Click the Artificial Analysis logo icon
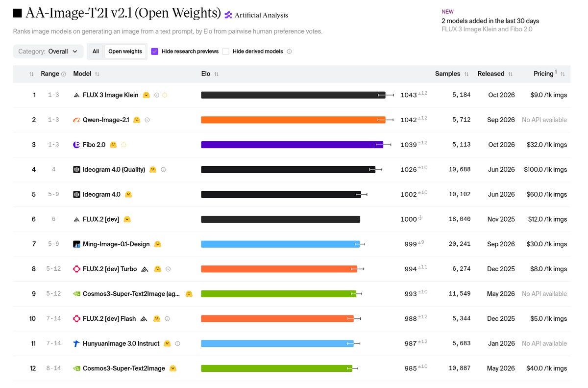The width and height of the screenshot is (588, 388). [228, 15]
